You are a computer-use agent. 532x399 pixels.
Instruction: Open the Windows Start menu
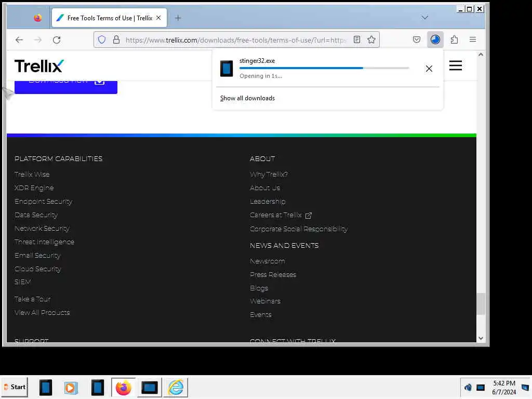click(15, 387)
